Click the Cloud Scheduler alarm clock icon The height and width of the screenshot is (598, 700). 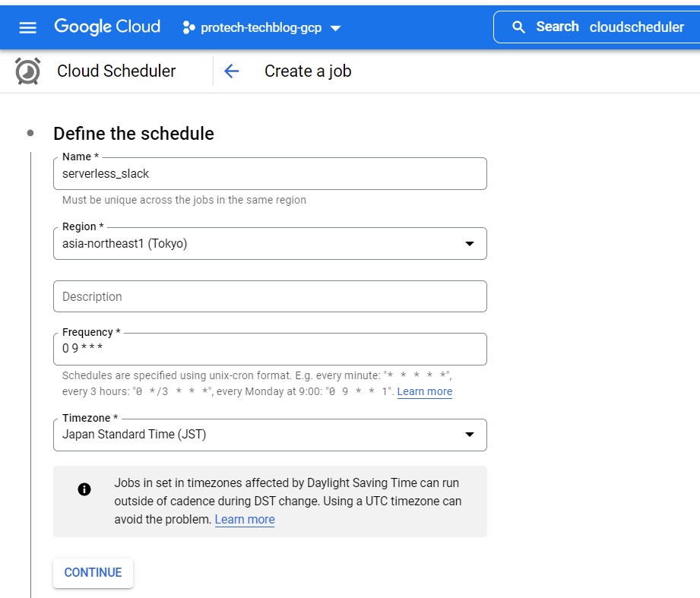coord(28,71)
